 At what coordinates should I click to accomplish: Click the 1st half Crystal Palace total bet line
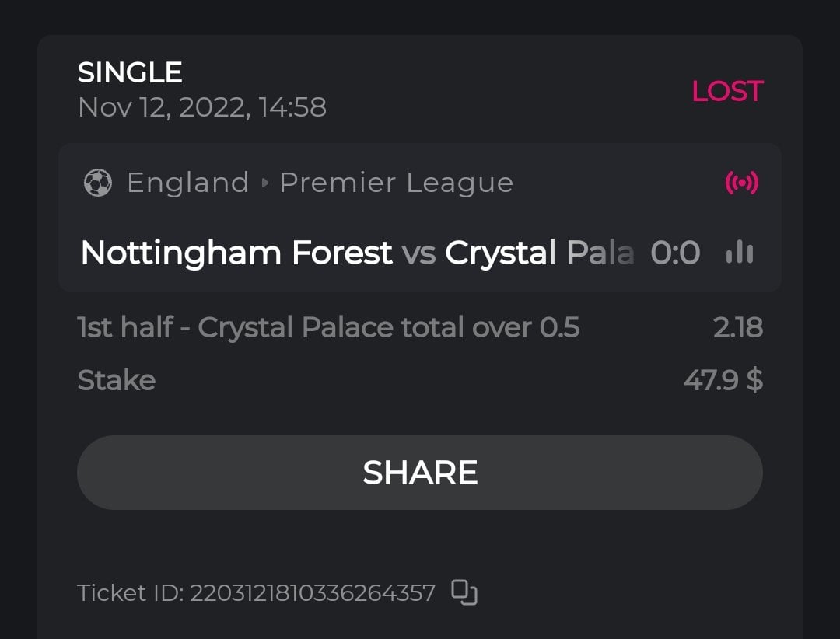coord(328,327)
